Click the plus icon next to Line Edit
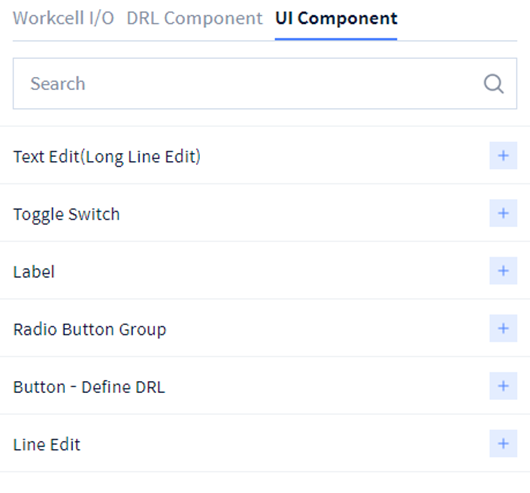This screenshot has height=493, width=530. (503, 443)
